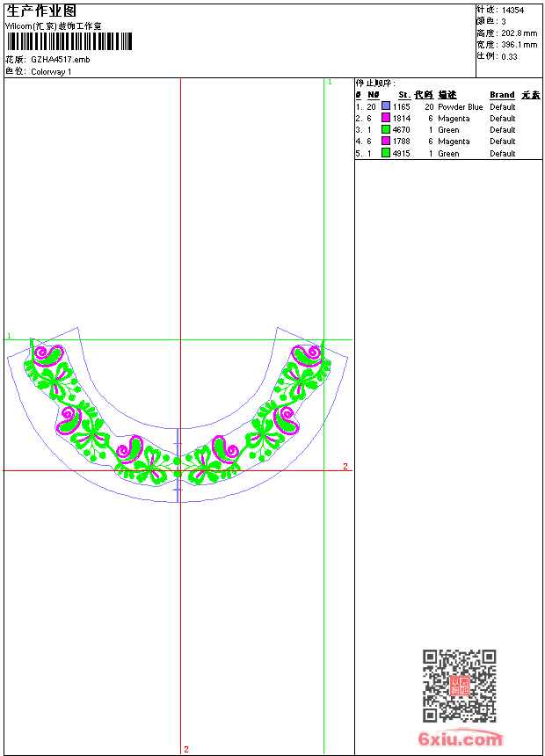The height and width of the screenshot is (756, 545).
Task: Choose the Green swatch with stitch count 4915
Action: 386,153
